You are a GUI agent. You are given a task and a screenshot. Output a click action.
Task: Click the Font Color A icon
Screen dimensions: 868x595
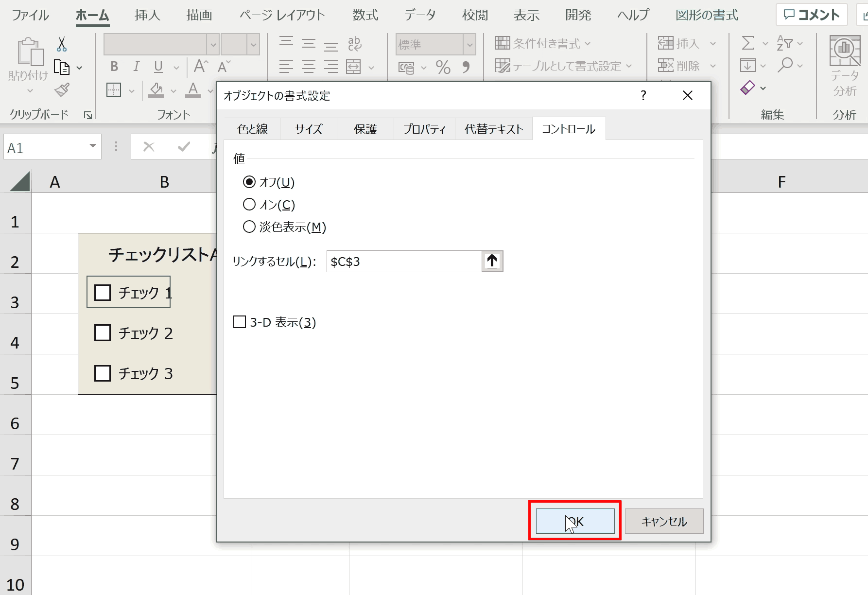(193, 90)
